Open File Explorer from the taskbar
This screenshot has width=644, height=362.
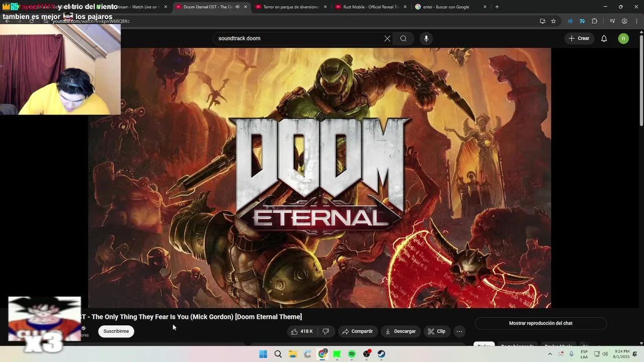293,354
